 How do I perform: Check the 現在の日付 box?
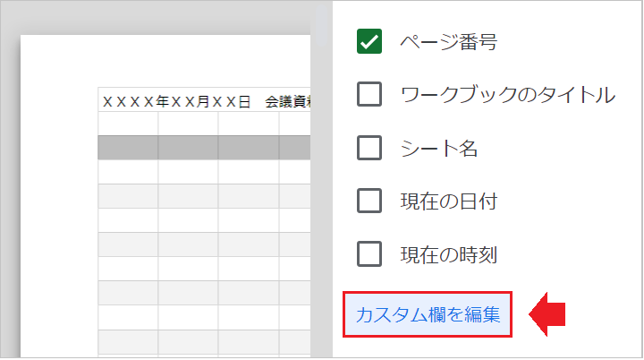(x=369, y=201)
